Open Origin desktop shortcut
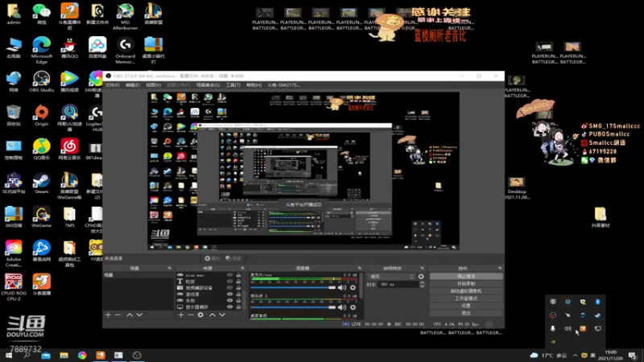 [42, 115]
